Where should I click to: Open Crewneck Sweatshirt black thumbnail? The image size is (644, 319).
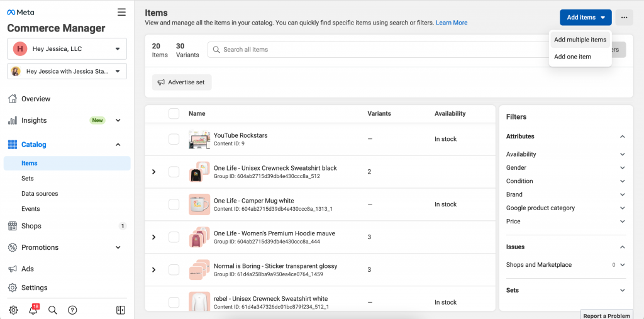[199, 172]
